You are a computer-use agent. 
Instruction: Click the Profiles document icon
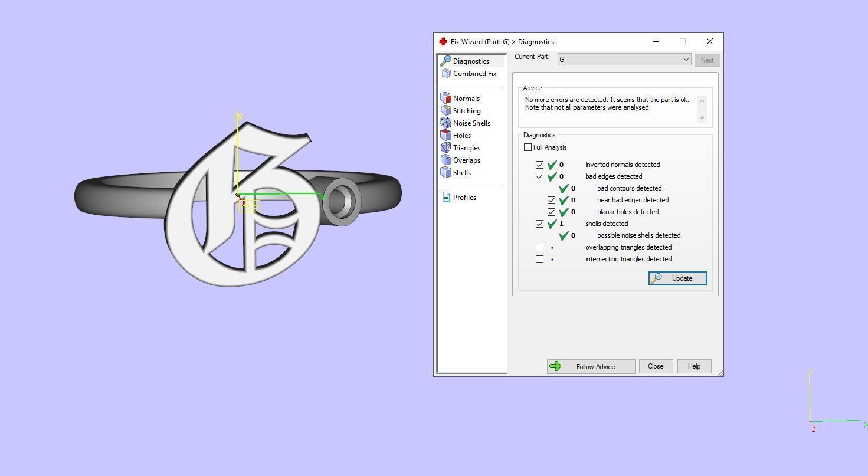pyautogui.click(x=447, y=198)
